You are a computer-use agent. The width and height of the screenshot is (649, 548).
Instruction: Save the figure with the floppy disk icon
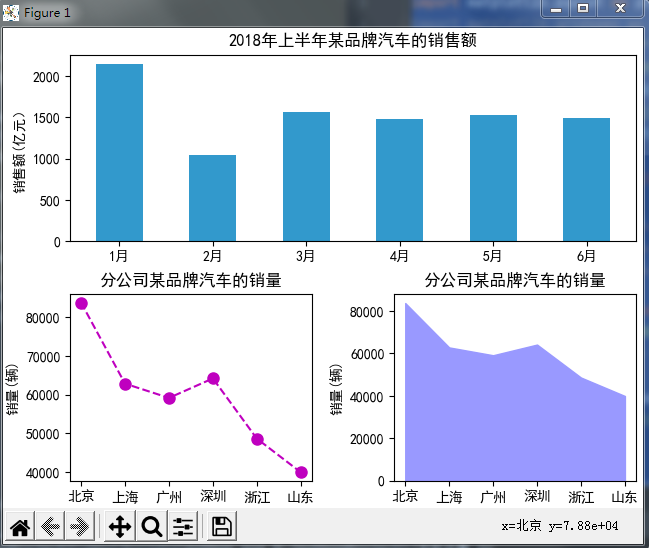click(x=222, y=526)
